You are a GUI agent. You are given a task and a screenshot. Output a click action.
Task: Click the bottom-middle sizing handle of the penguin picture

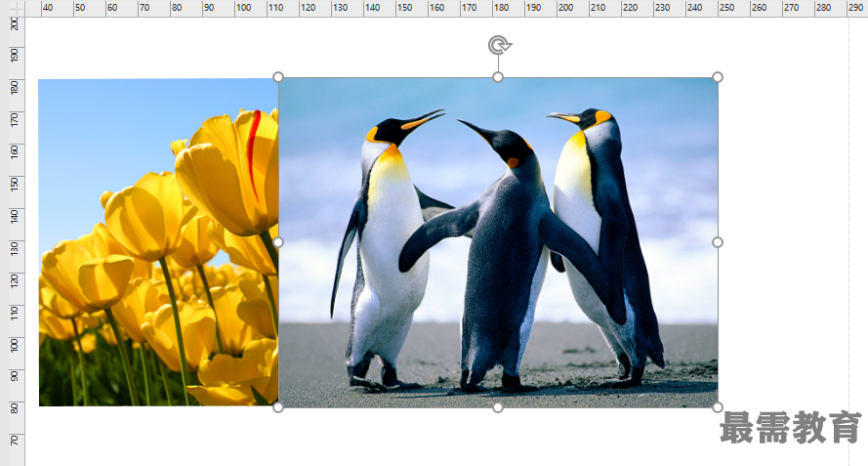(x=498, y=407)
